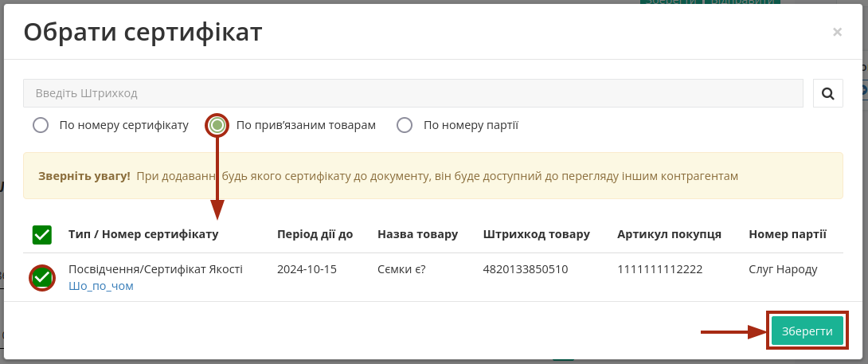Screen dimensions: 868x364
Task: Click the 'Введіть Штрихкод' input field
Action: tap(413, 93)
